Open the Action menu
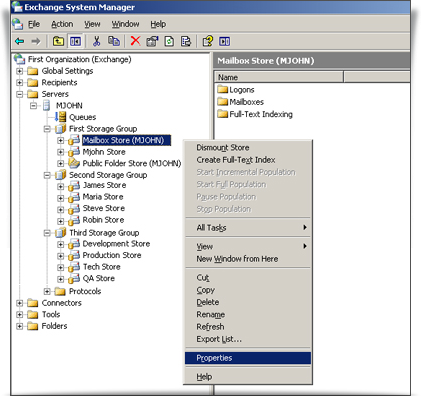Viewport: 421px width, 396px height. click(62, 24)
